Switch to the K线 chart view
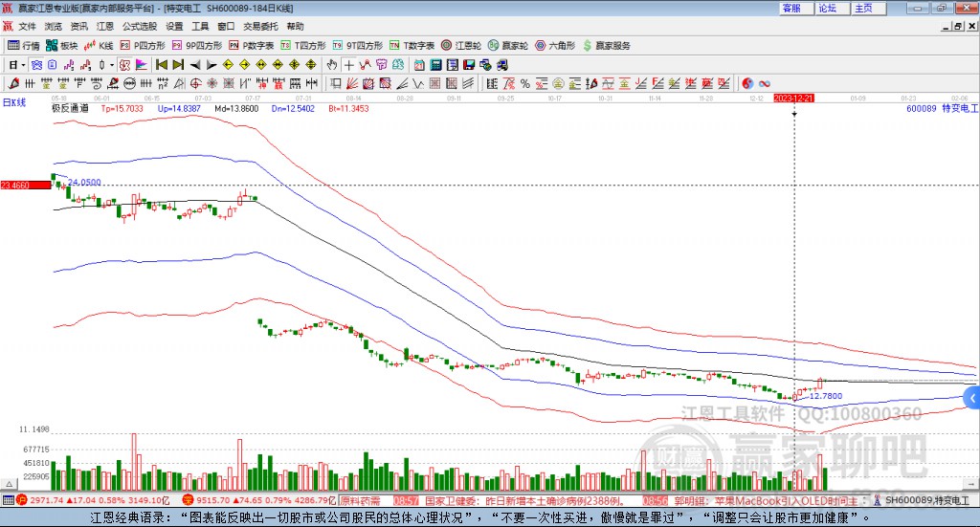The image size is (980, 527). tap(100, 45)
